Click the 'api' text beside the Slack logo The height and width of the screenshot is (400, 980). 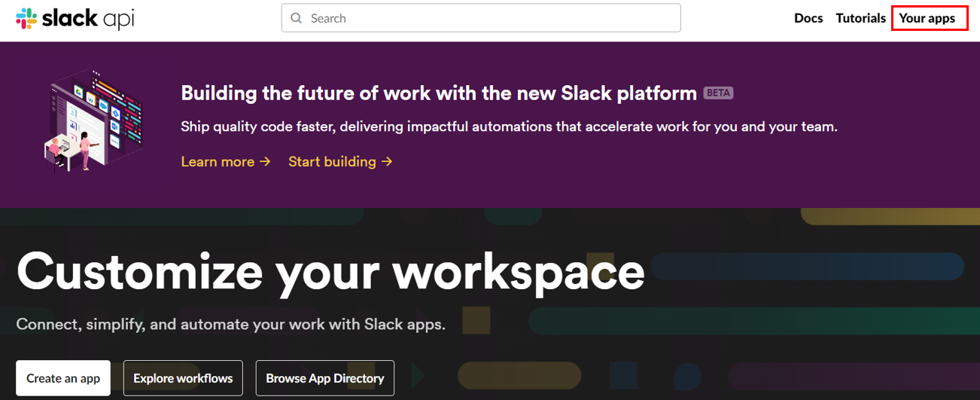click(119, 20)
